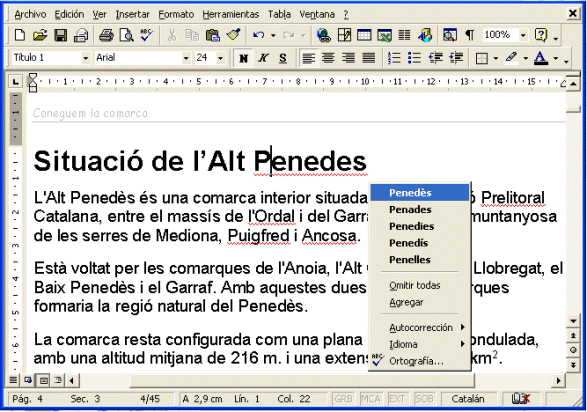Open the Help question mark icon
The image size is (587, 412).
(x=541, y=36)
